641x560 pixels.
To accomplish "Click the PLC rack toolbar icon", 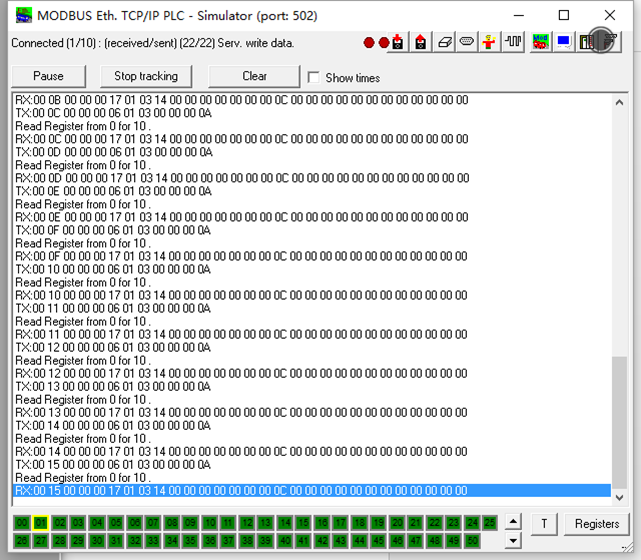I will [x=587, y=42].
